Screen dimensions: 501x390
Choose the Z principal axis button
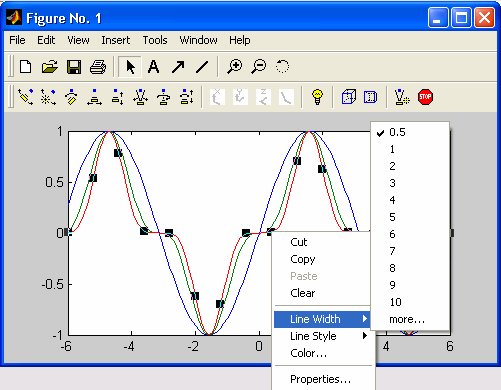tap(263, 97)
